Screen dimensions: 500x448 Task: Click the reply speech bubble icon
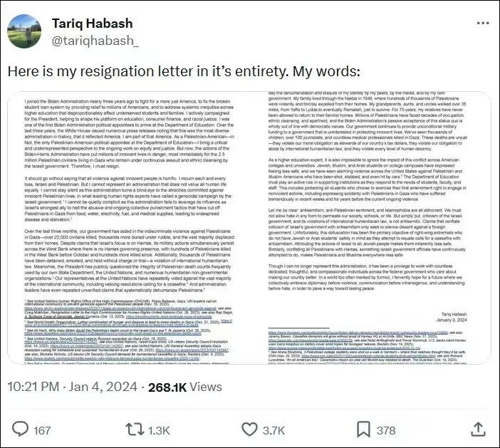click(x=20, y=430)
